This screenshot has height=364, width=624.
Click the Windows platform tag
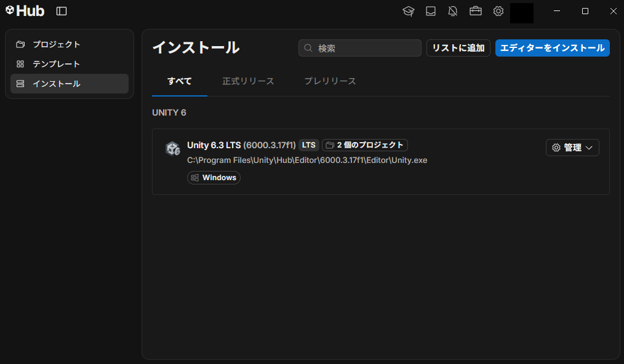214,178
